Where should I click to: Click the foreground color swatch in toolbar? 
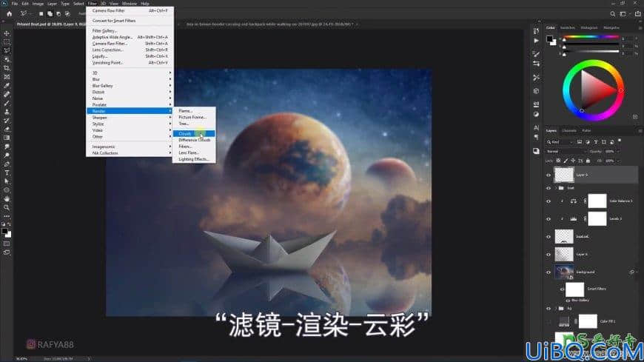point(4,232)
